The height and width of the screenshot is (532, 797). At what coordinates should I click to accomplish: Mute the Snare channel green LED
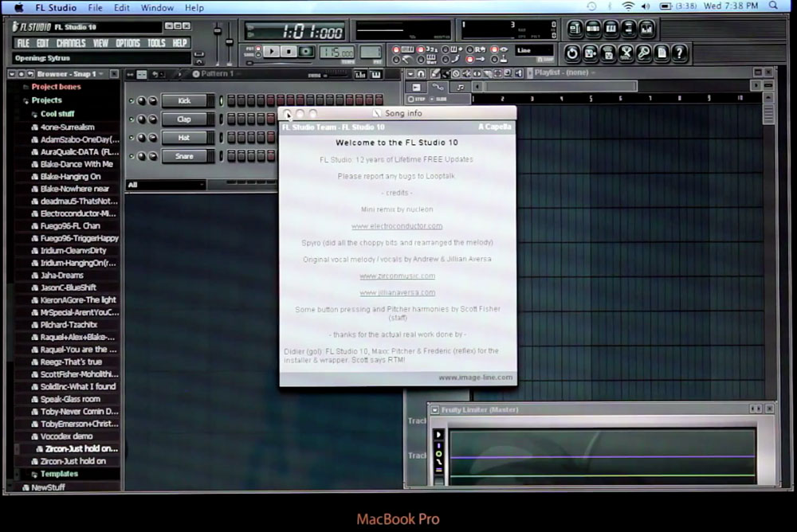[132, 156]
